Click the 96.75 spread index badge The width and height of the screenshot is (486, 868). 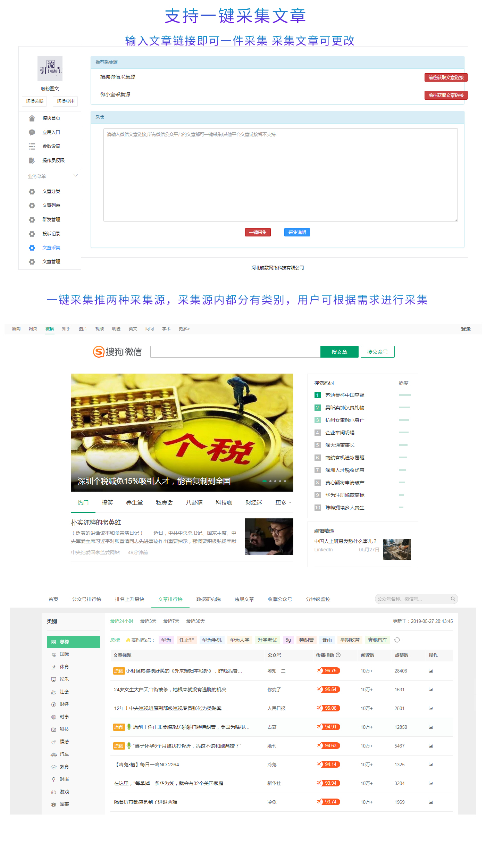pyautogui.click(x=328, y=670)
